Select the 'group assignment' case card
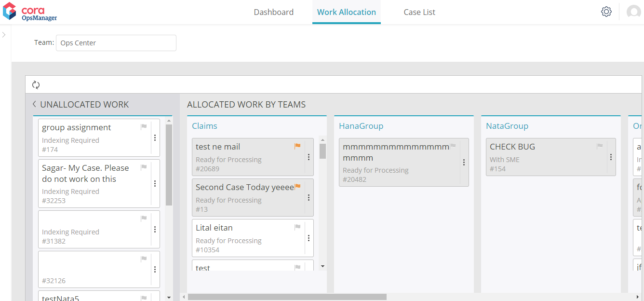This screenshot has height=301, width=644. (x=99, y=138)
